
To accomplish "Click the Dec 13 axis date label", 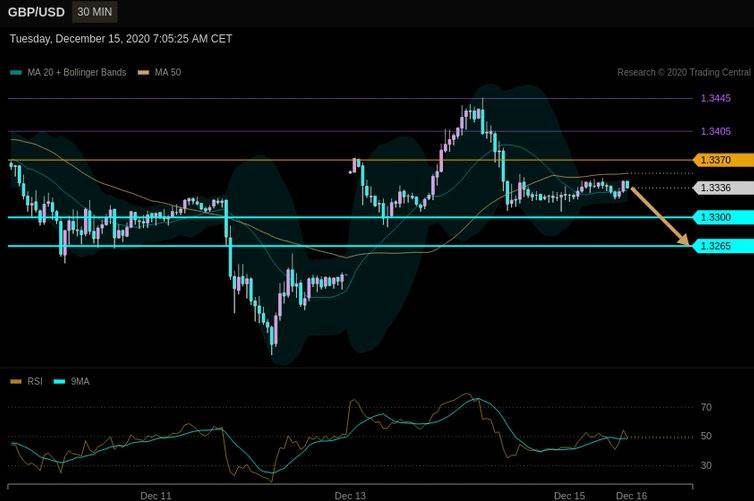I will point(350,496).
